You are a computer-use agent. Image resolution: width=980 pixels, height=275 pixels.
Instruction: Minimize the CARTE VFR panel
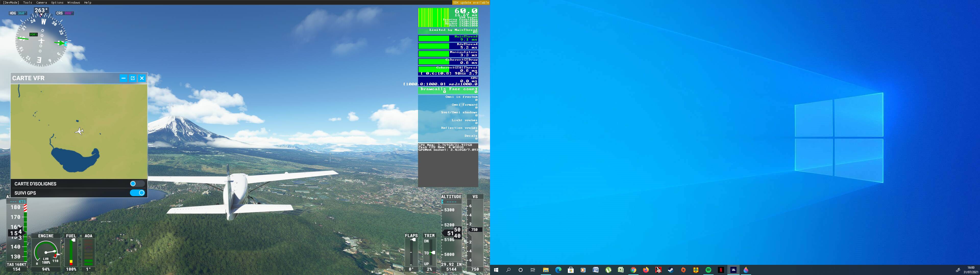[123, 78]
